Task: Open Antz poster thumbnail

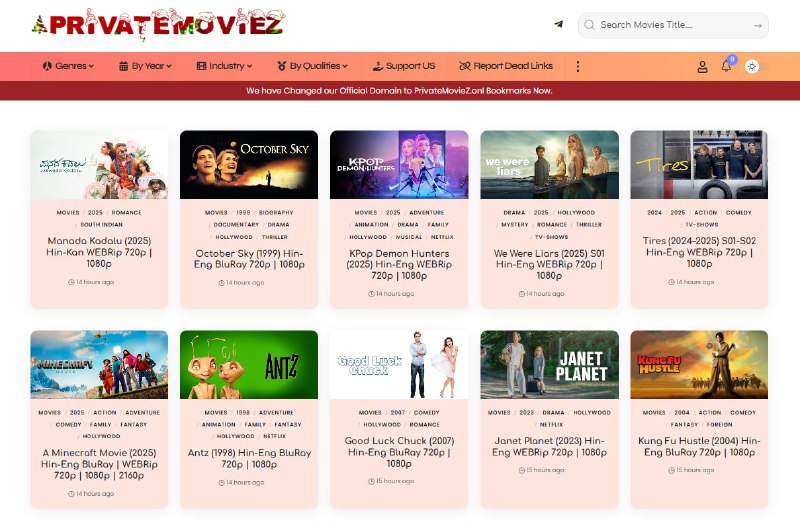Action: click(249, 364)
